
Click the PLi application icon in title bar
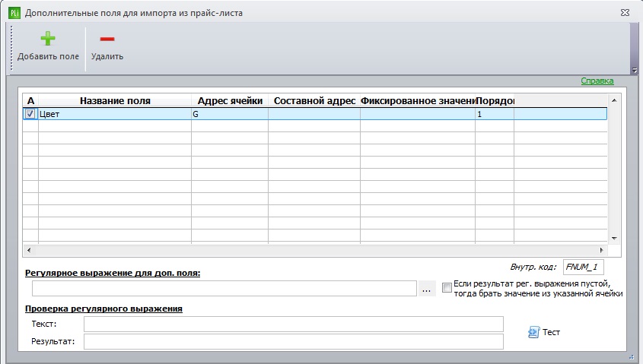pos(14,13)
